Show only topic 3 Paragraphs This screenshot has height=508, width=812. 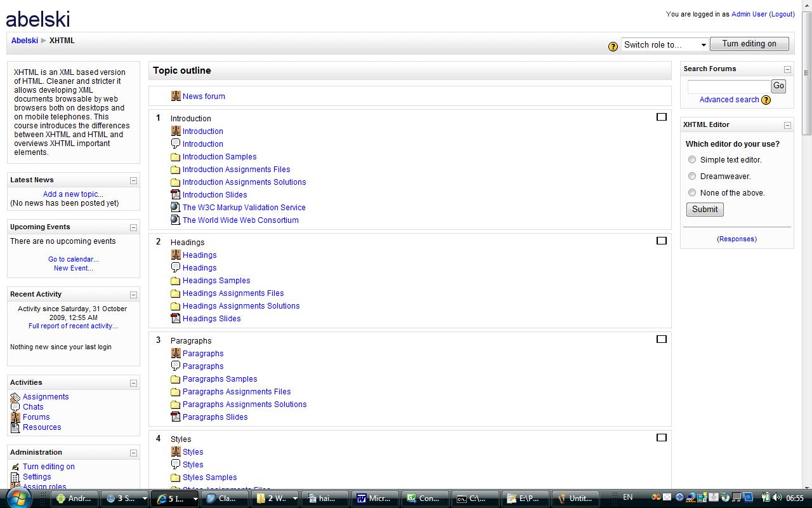(662, 339)
